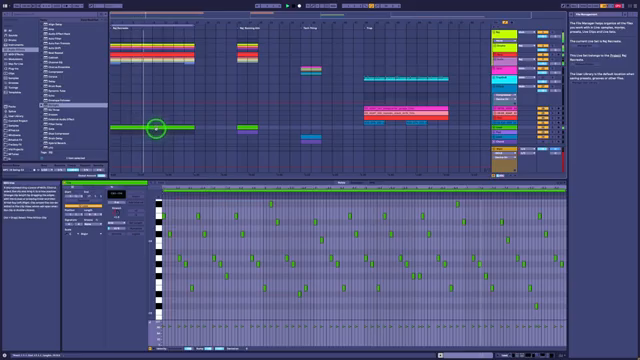Open Grooves category in browser
640x360 pixels.
pos(13,83)
